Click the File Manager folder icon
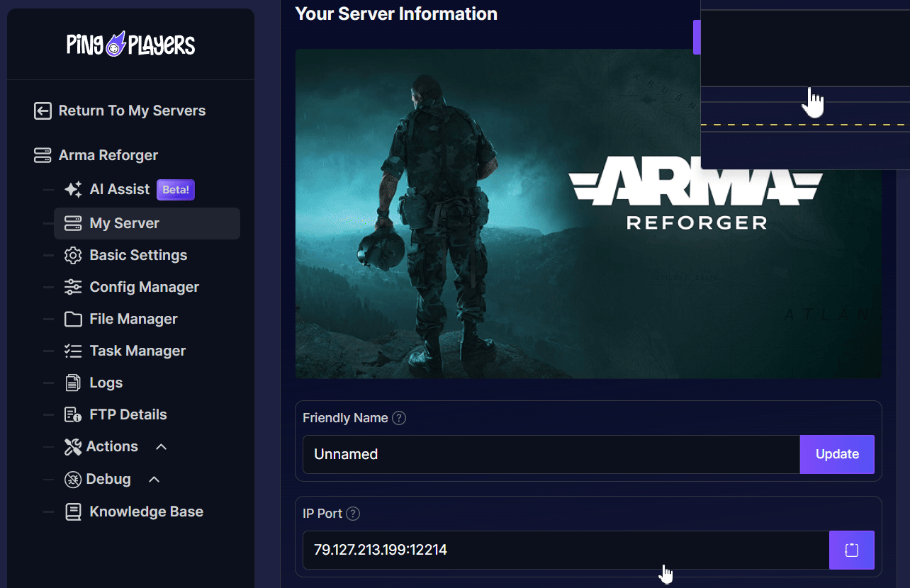Viewport: 910px width, 588px height. [x=73, y=320]
